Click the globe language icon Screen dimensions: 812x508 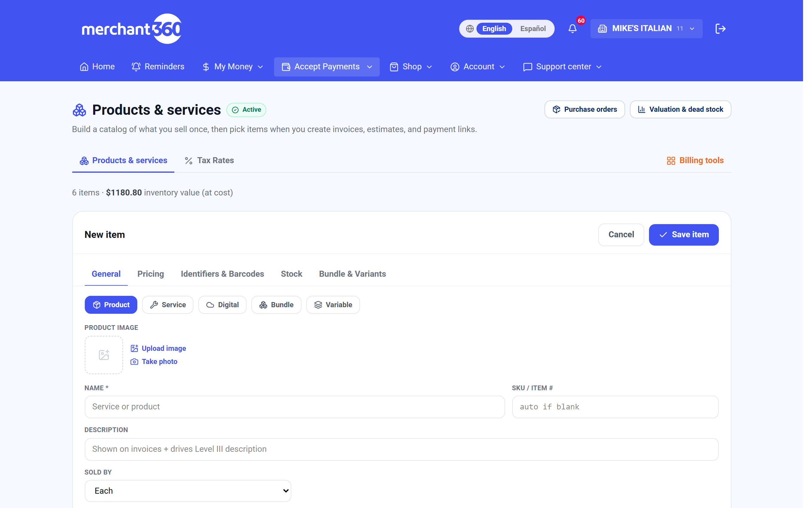(470, 29)
